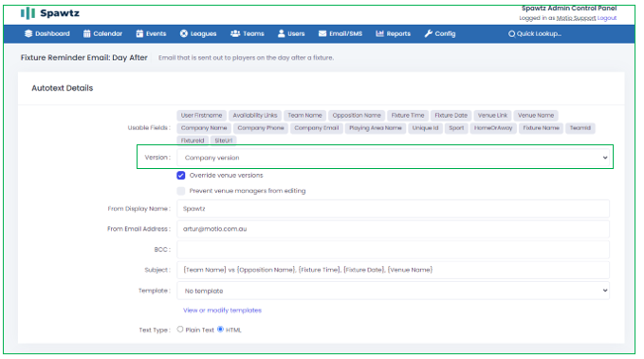Open the Email/SMS menu
Screen dimensions: 644x359
point(340,34)
